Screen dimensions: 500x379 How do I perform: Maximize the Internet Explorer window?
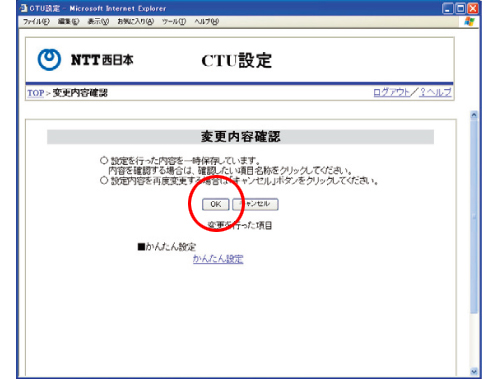(x=460, y=8)
